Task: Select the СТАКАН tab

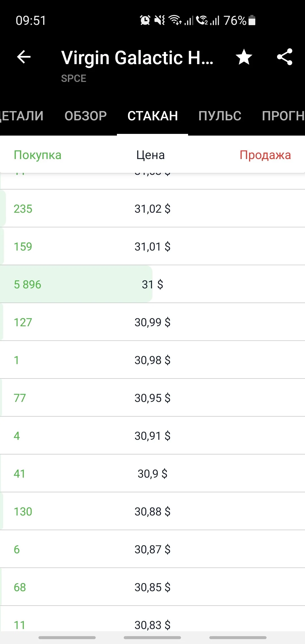Action: (152, 116)
